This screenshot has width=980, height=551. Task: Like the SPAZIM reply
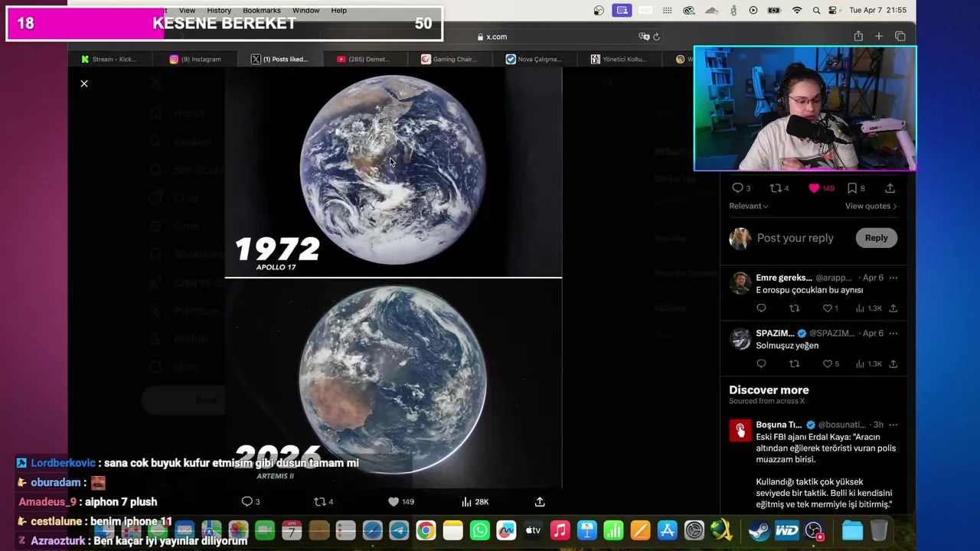(x=827, y=364)
